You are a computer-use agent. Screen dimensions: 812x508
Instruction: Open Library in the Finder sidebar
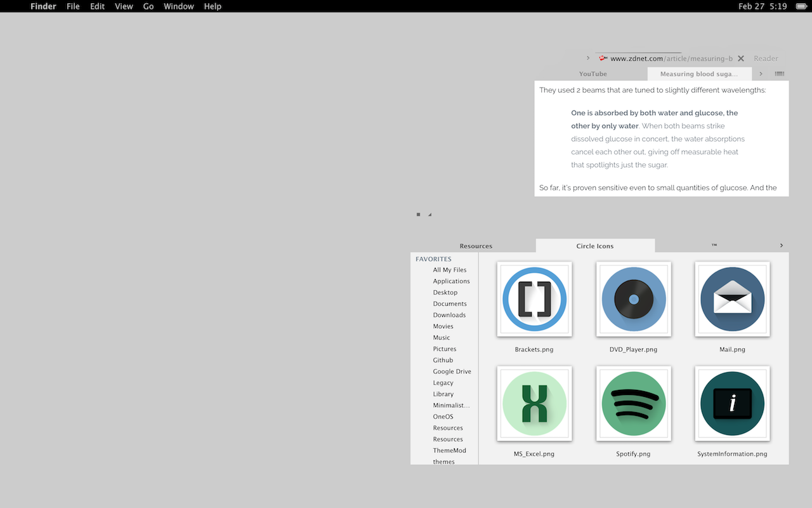click(443, 394)
